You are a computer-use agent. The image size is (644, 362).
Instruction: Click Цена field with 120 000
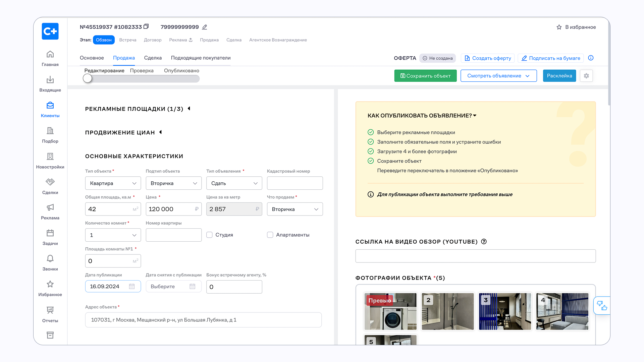174,209
